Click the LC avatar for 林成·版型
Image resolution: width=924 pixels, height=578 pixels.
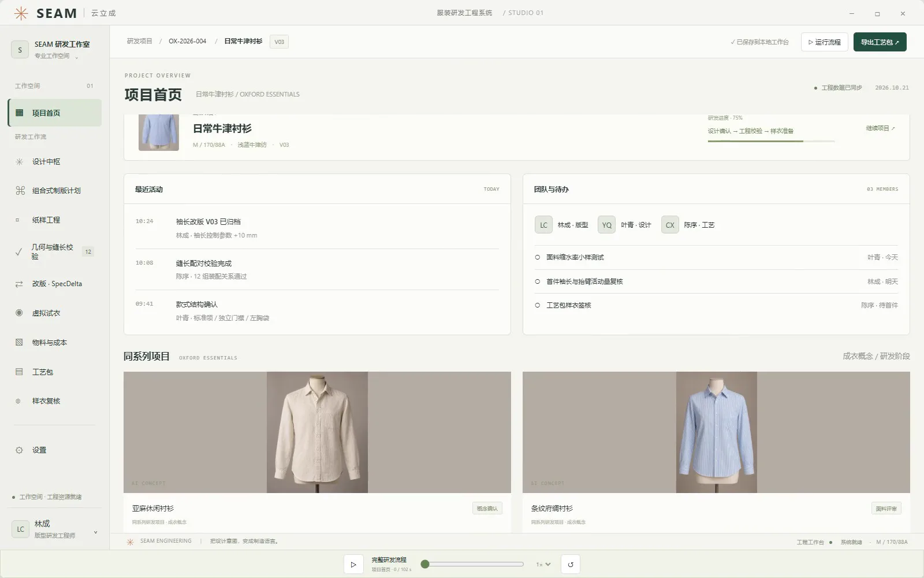pyautogui.click(x=543, y=225)
